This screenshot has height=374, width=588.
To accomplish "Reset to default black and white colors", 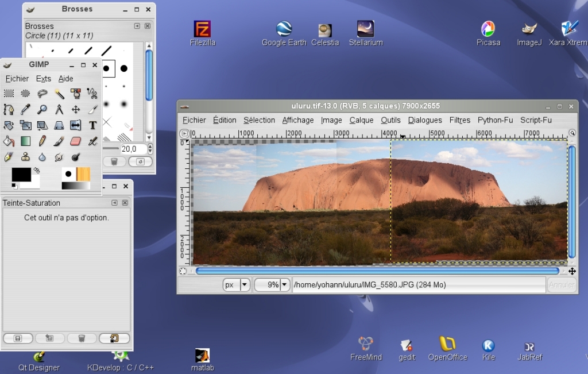I will click(x=14, y=186).
